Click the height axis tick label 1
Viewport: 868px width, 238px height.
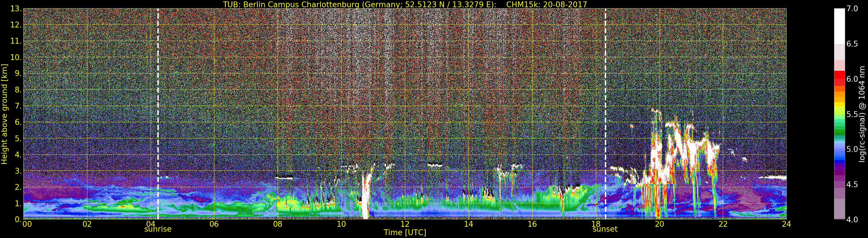click(19, 203)
